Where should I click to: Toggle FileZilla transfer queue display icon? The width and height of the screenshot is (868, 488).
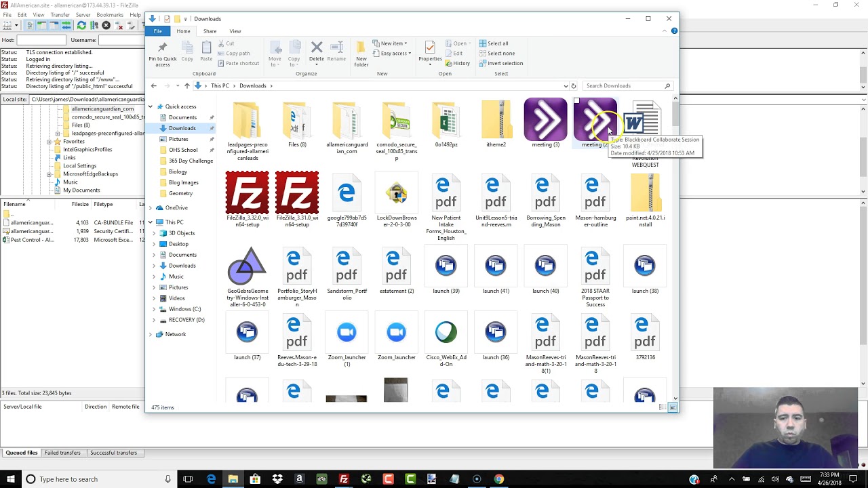66,25
